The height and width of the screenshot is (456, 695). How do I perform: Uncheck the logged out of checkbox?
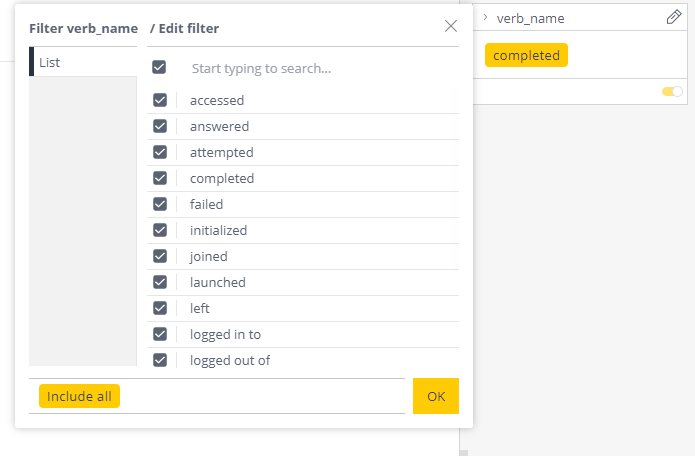pyautogui.click(x=160, y=360)
